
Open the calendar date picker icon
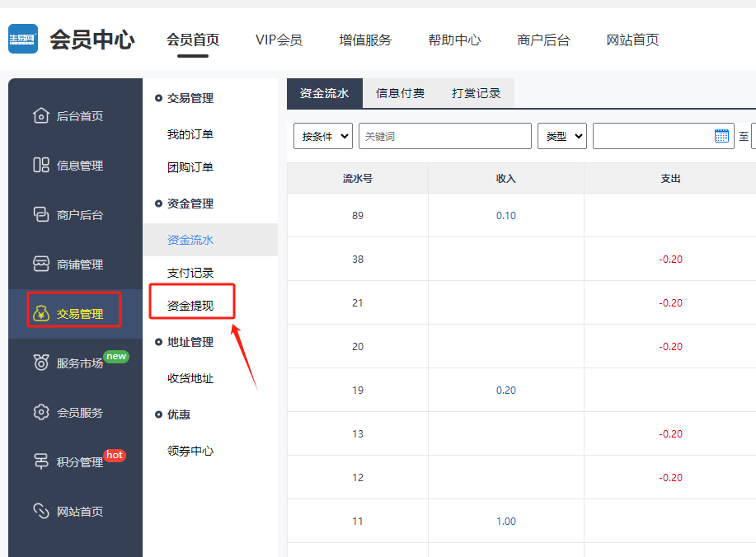coord(721,136)
